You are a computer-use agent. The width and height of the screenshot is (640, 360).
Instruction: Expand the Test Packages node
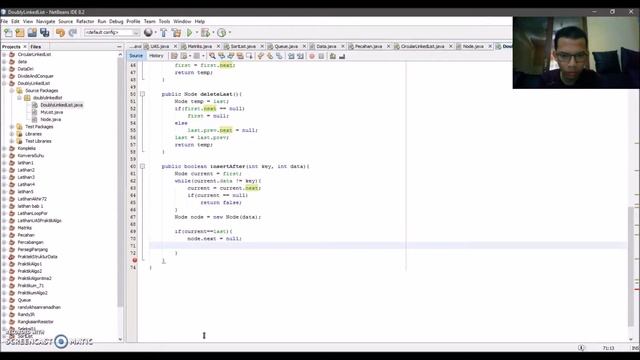tap(12, 127)
